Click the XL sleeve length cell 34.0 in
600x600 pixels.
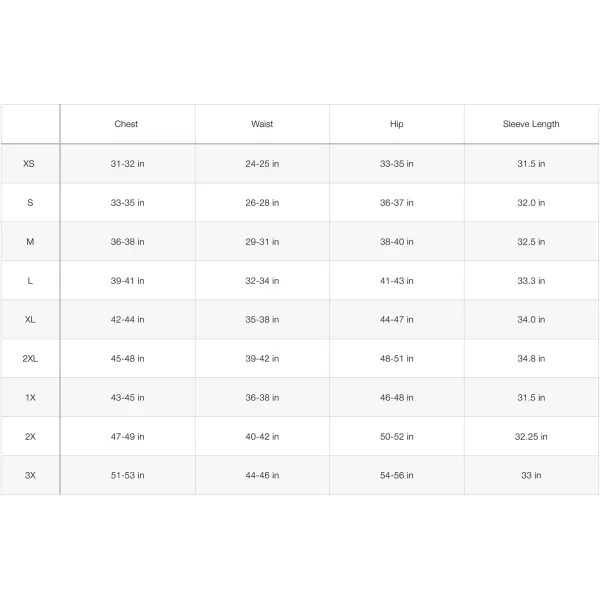coord(531,319)
